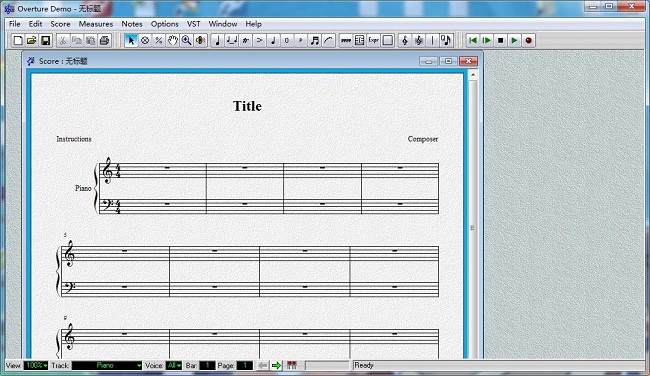This screenshot has width=650, height=376.
Task: Click the red MIDI indicator icon in status bar
Action: click(x=292, y=365)
